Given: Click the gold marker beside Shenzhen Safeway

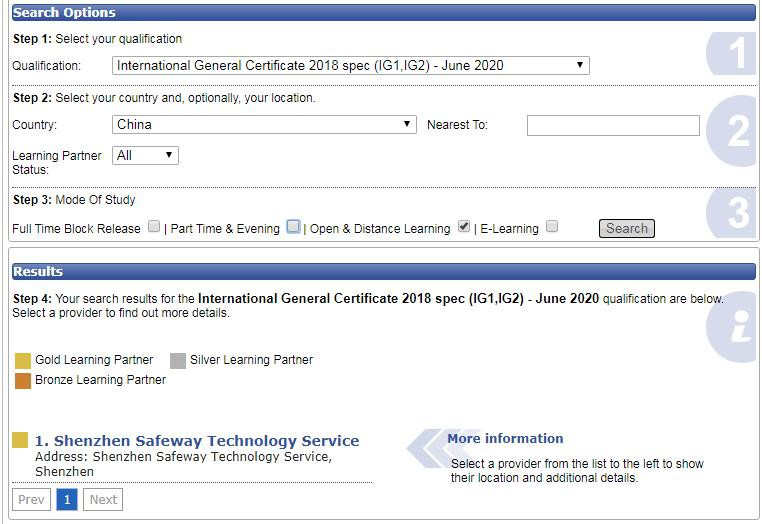Looking at the screenshot, I should [x=20, y=441].
